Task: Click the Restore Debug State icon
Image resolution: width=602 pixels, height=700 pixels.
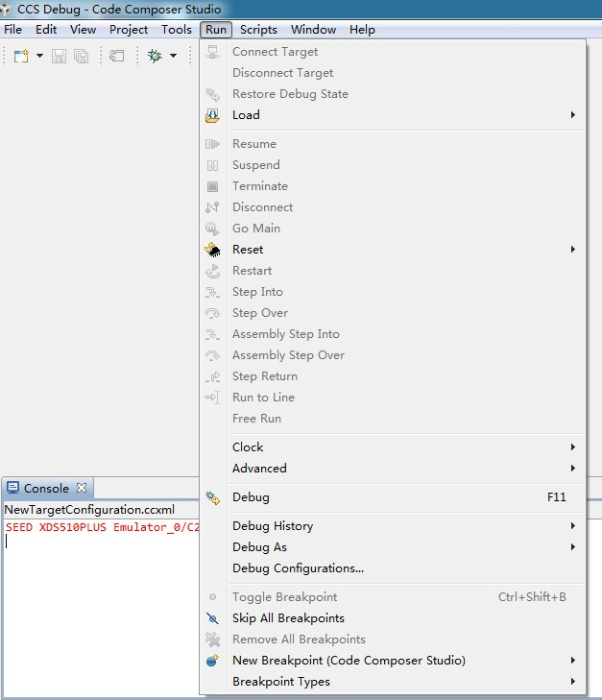Action: (x=212, y=94)
